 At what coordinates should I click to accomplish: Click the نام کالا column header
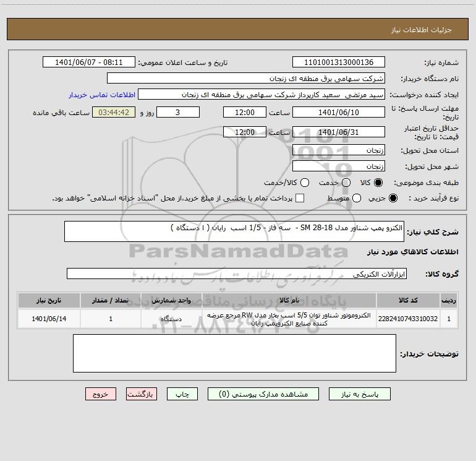[x=289, y=300]
